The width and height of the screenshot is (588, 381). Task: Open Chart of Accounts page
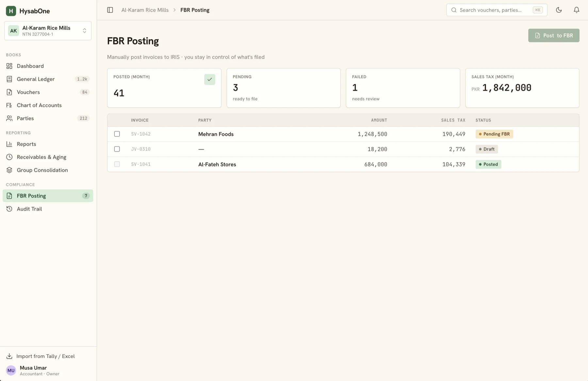[48, 105]
